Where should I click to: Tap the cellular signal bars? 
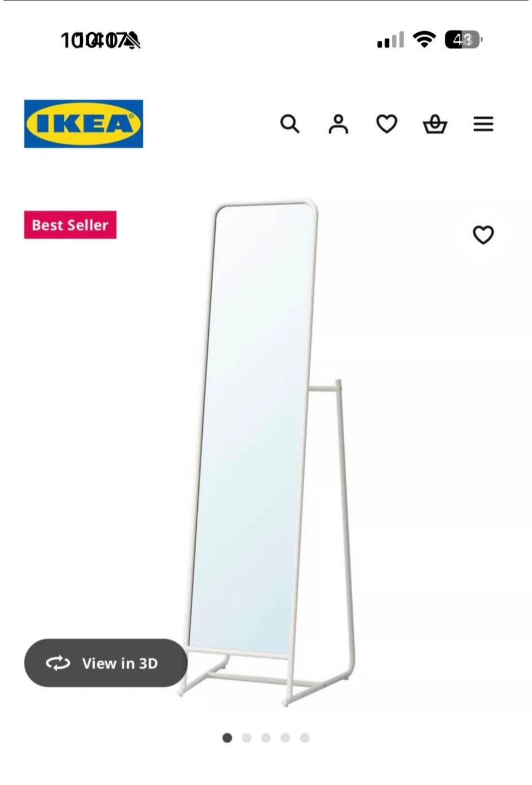coord(390,40)
